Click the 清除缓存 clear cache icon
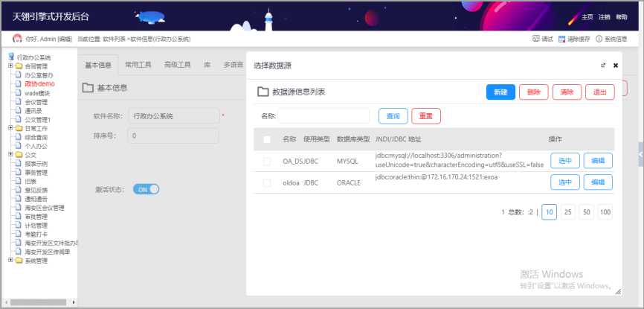Image resolution: width=644 pixels, height=309 pixels. coord(562,39)
